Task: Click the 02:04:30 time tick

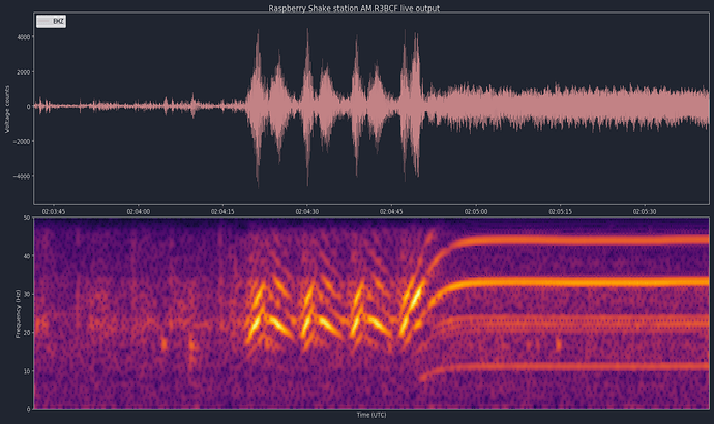Action: click(x=307, y=212)
